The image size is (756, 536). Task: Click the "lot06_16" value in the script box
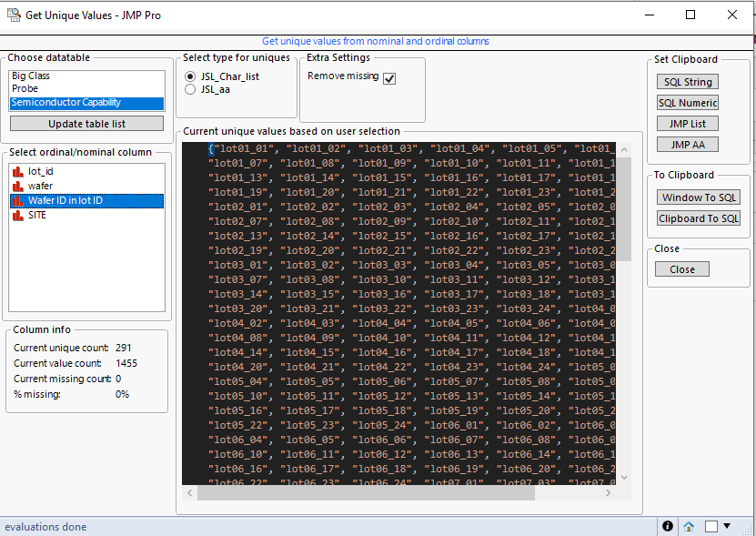237,469
